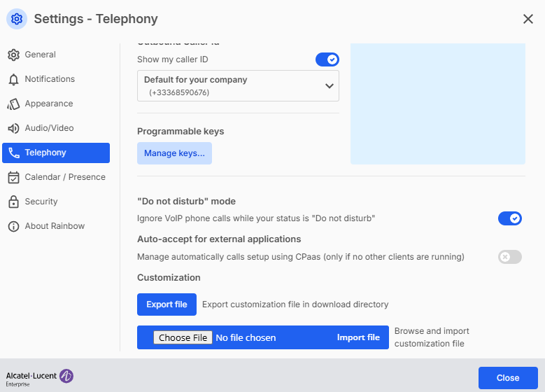Click Choose File to browse
This screenshot has width=545, height=392.
(x=183, y=337)
